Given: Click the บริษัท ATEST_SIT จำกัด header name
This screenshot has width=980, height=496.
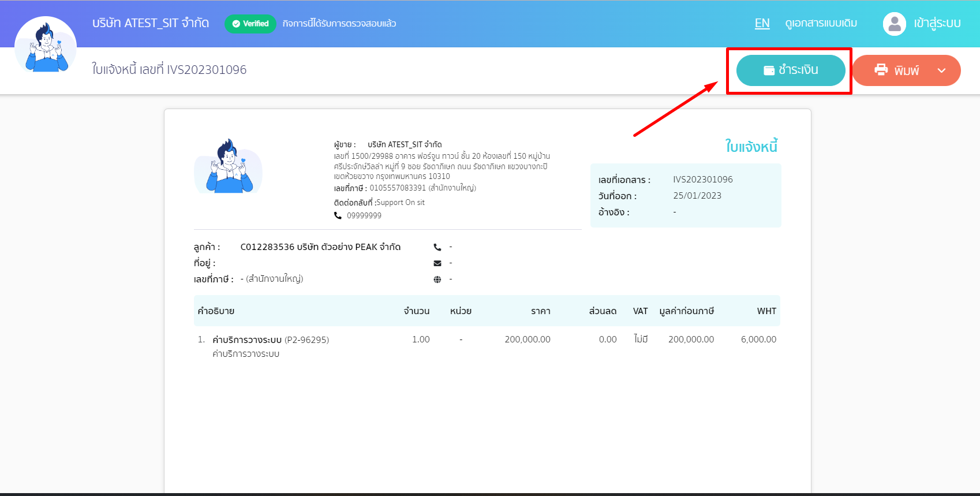Looking at the screenshot, I should (151, 23).
